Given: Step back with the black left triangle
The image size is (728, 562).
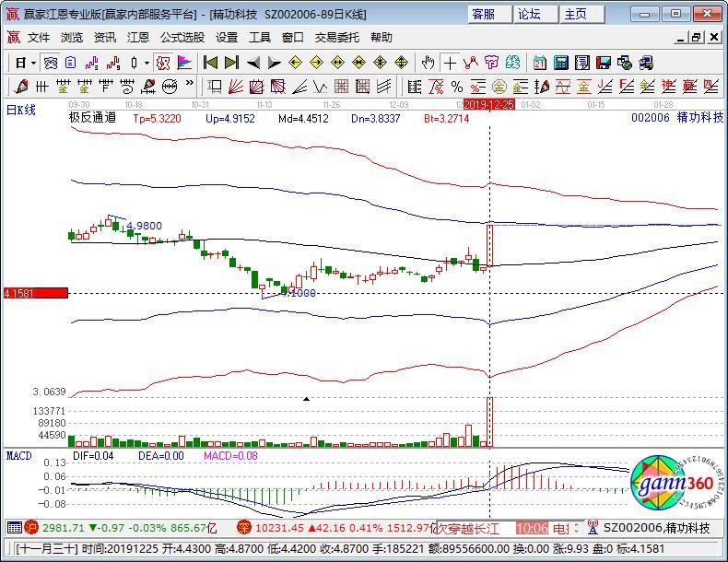Looking at the screenshot, I should click(253, 63).
